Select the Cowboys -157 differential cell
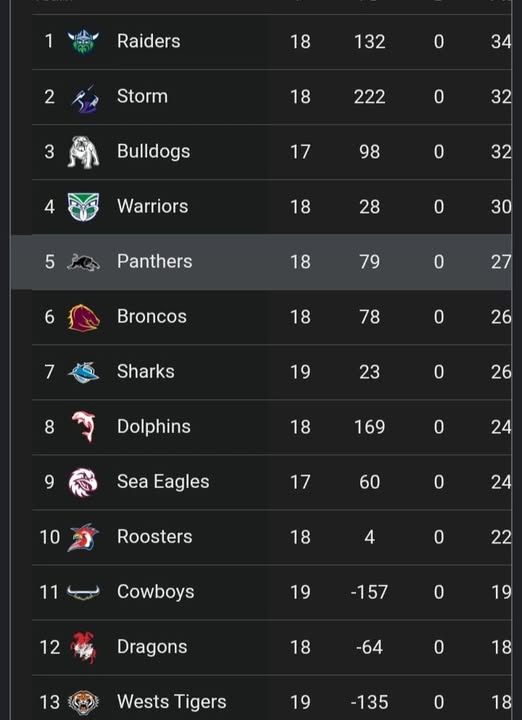Viewport: 522px width, 720px height. pos(369,592)
